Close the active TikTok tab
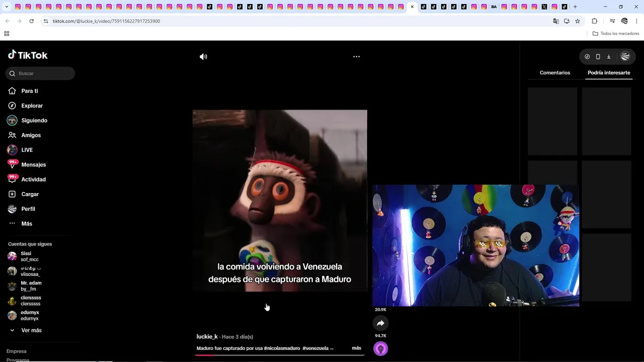The height and width of the screenshot is (362, 644). [412, 7]
